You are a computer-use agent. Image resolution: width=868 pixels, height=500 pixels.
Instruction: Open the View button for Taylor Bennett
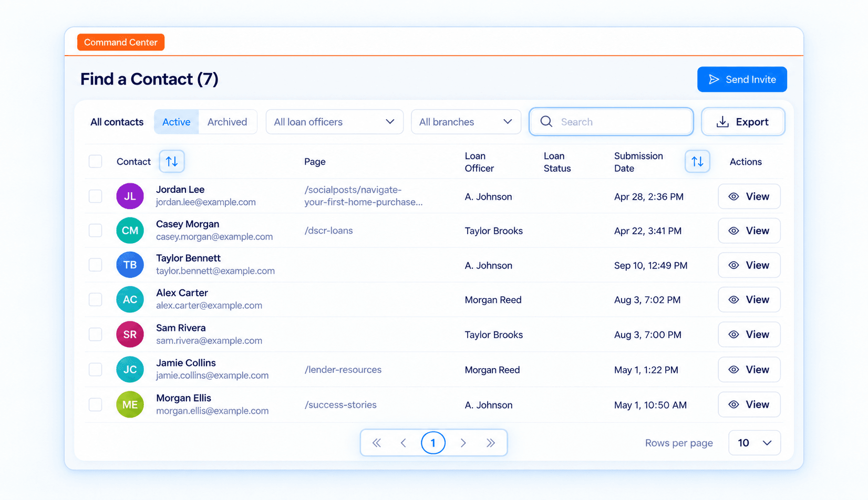[749, 265]
